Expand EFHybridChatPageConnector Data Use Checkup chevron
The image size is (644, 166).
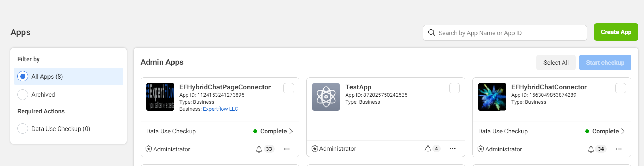pos(291,131)
